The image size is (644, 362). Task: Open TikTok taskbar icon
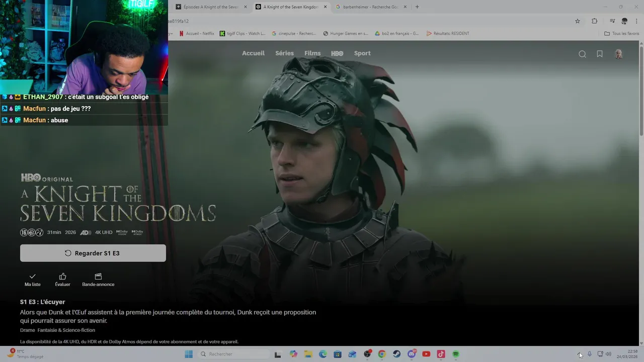(441, 354)
